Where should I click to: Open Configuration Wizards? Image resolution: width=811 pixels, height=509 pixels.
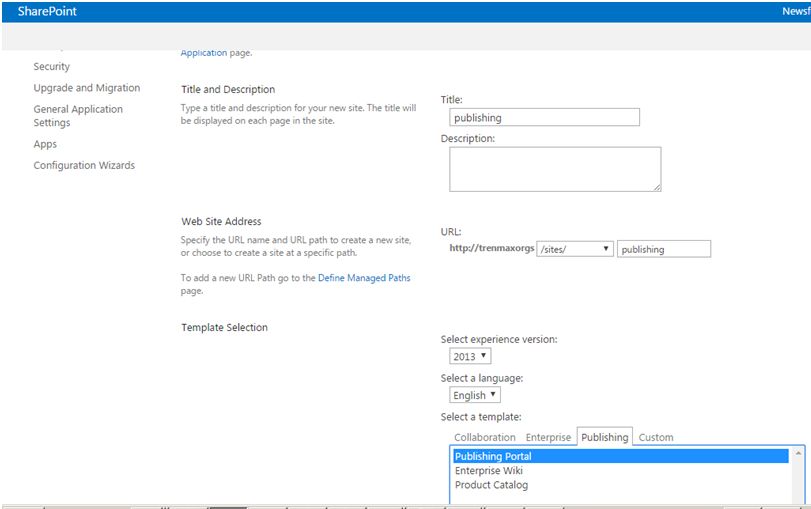84,166
